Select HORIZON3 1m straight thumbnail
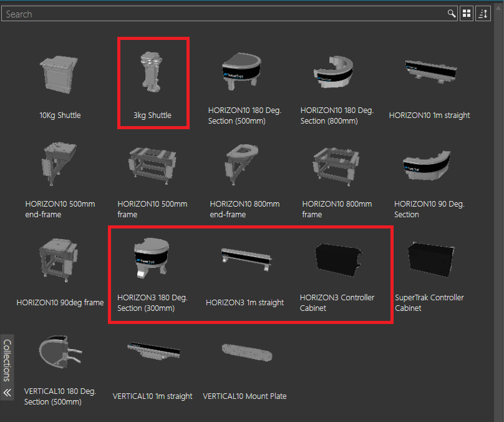 tap(246, 259)
